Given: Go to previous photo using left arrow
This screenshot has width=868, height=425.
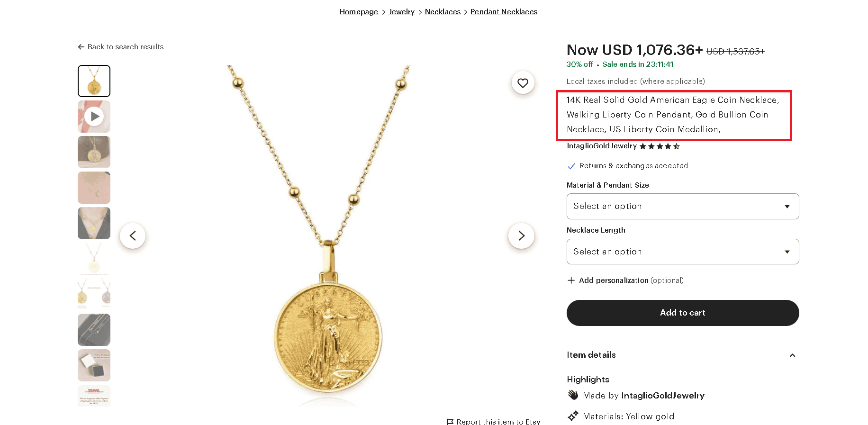Looking at the screenshot, I should [133, 235].
